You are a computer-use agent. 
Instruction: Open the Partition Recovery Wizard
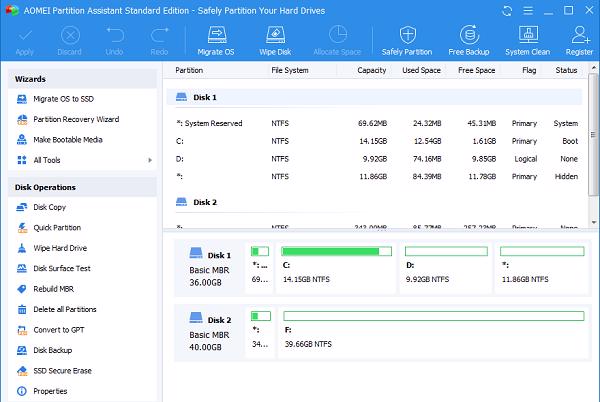[75, 119]
